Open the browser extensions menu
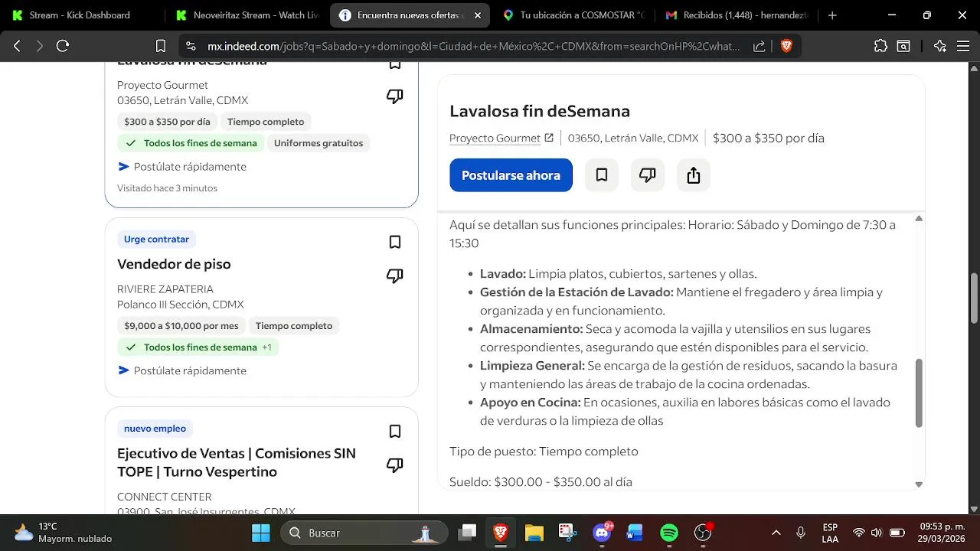The width and height of the screenshot is (980, 551). (880, 46)
